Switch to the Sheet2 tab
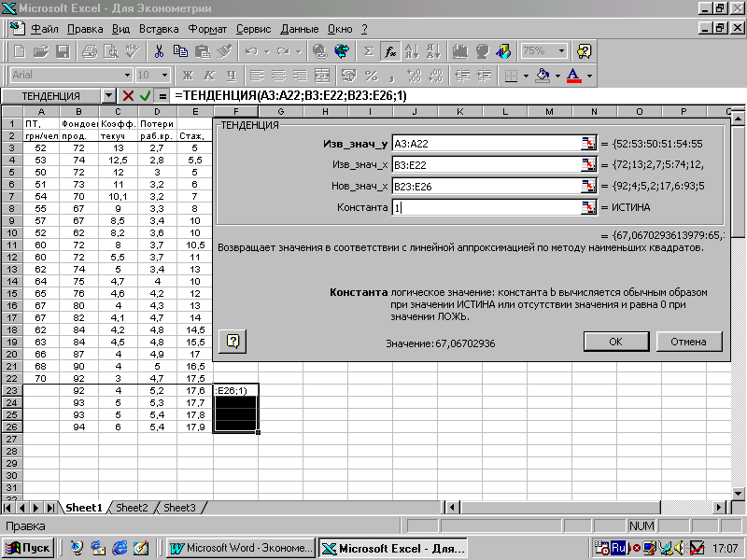Viewport: 747px width, 560px height. (x=132, y=508)
